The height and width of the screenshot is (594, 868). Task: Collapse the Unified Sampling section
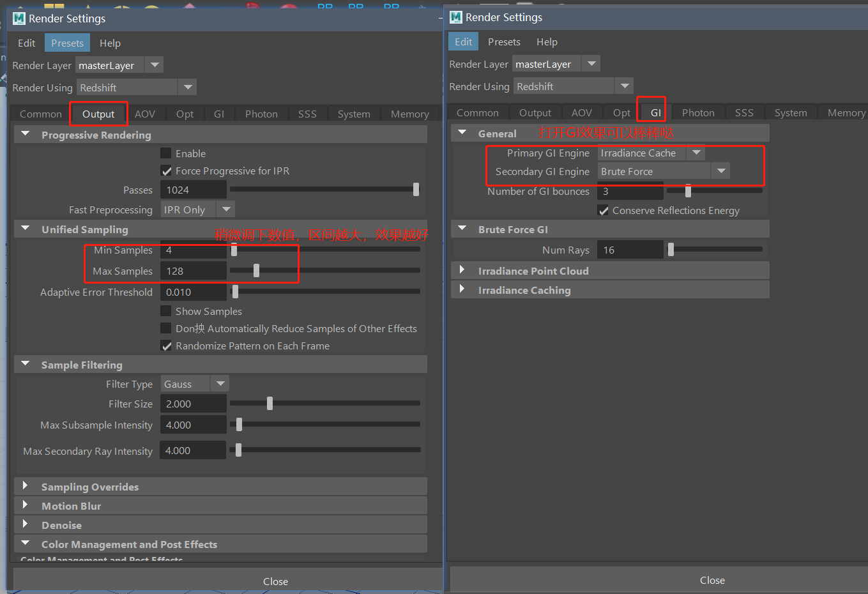click(x=26, y=229)
